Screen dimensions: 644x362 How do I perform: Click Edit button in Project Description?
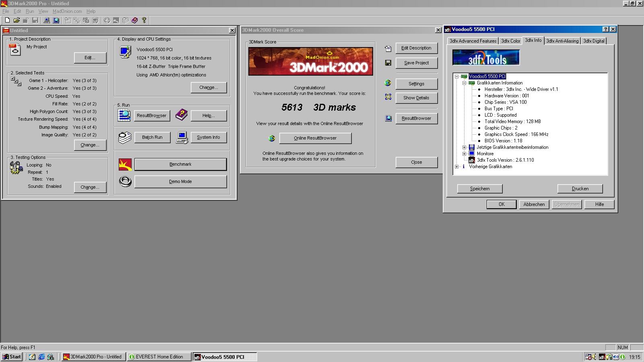[x=90, y=58]
